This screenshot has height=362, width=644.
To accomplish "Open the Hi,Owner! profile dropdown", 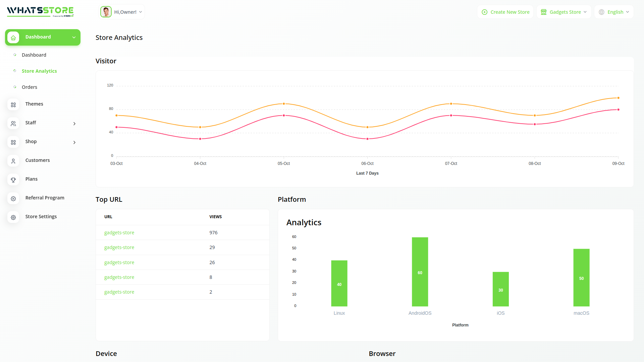I will point(122,12).
